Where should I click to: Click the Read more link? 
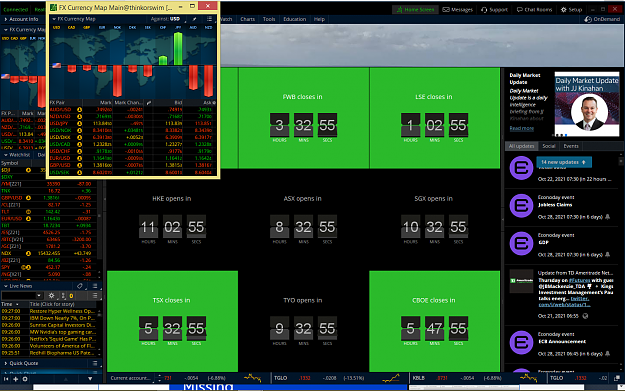pyautogui.click(x=521, y=128)
